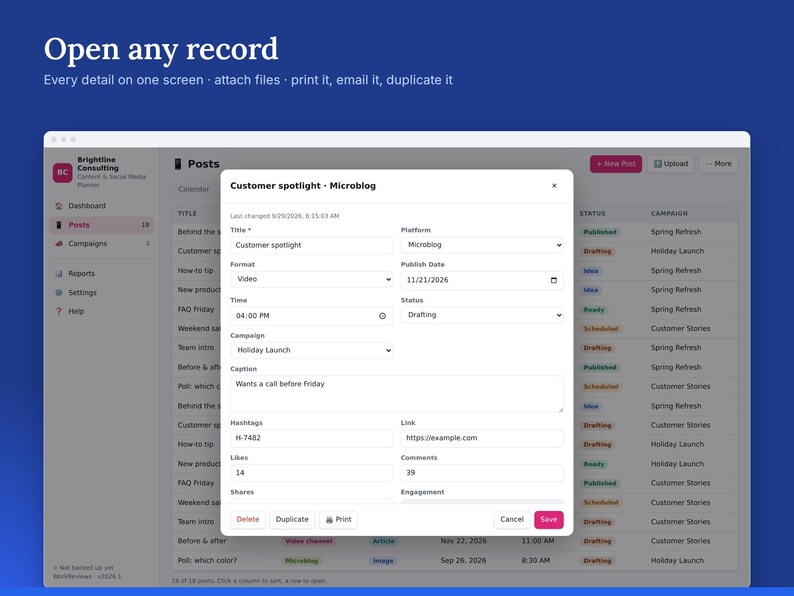Click the Time field showing 04:00 PM

(311, 316)
